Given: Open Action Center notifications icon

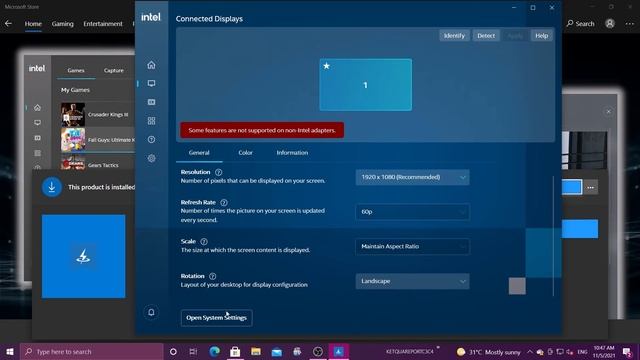Looking at the screenshot, I should click(627, 351).
